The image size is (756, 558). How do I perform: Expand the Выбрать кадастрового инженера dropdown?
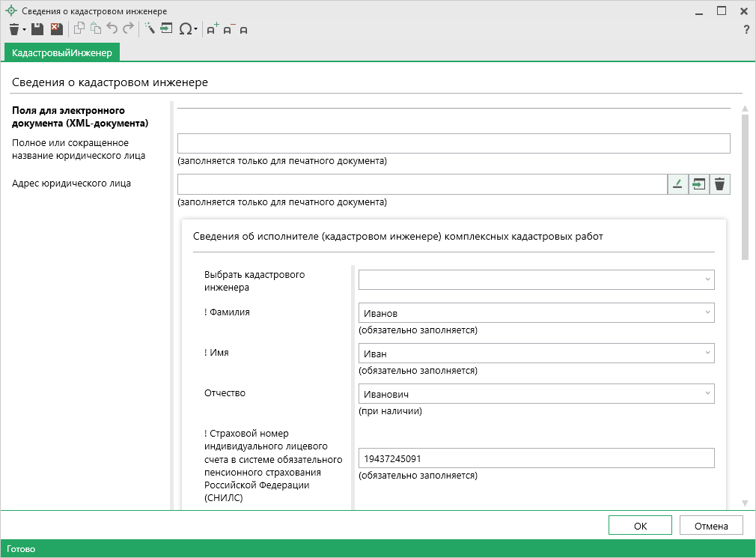tap(707, 279)
